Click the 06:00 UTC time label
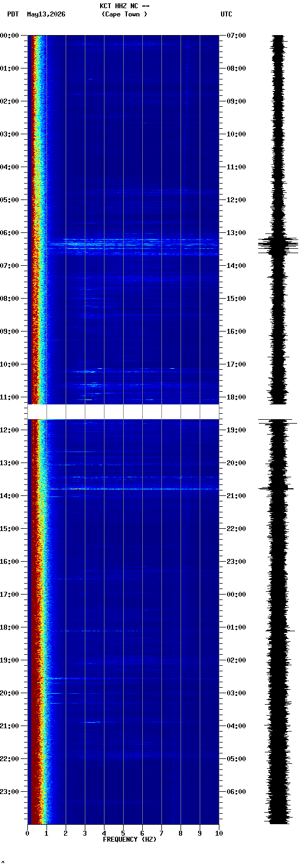Image resolution: width=302 pixels, height=868 pixels. (x=236, y=792)
